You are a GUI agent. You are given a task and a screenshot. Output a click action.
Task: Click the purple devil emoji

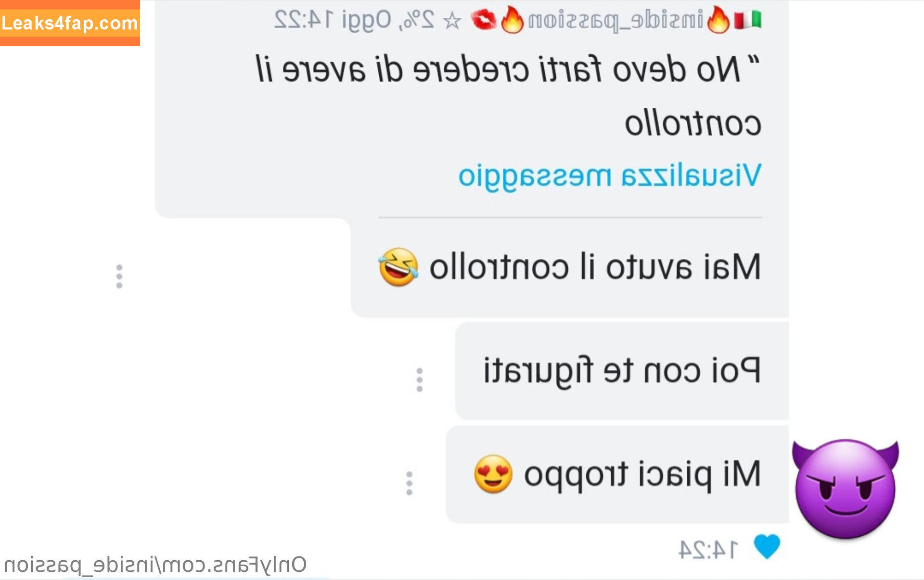846,489
